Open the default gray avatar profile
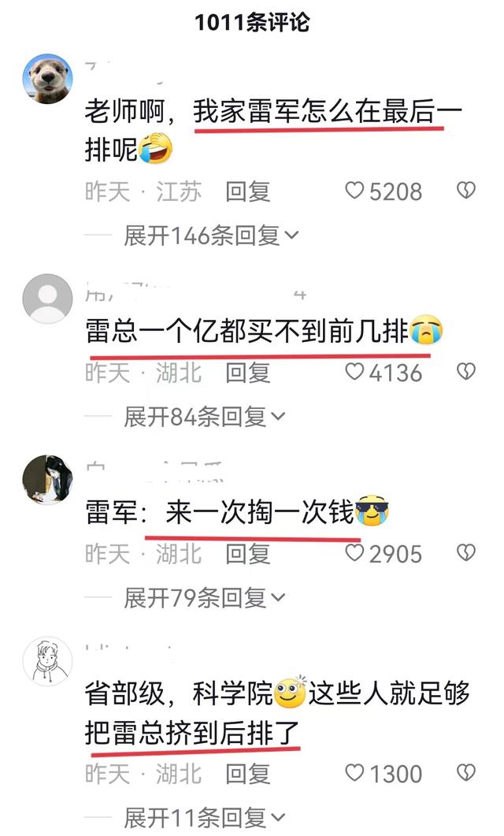504x836 pixels. [47, 299]
